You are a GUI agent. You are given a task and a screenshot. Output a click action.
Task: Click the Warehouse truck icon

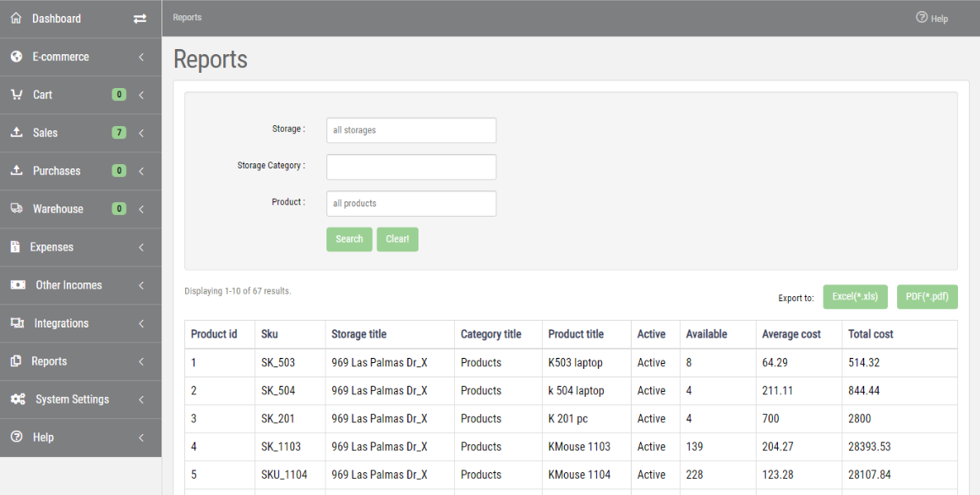click(x=15, y=208)
